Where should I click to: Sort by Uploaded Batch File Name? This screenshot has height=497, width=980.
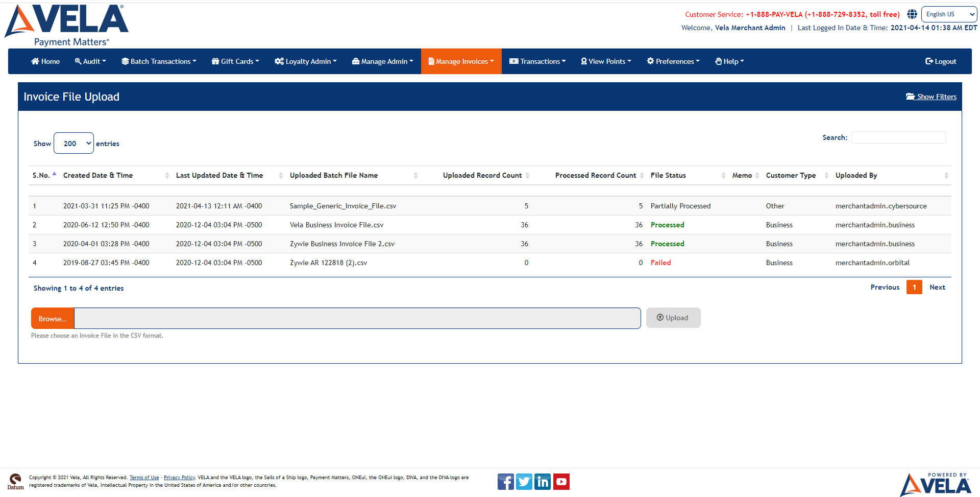tap(353, 175)
